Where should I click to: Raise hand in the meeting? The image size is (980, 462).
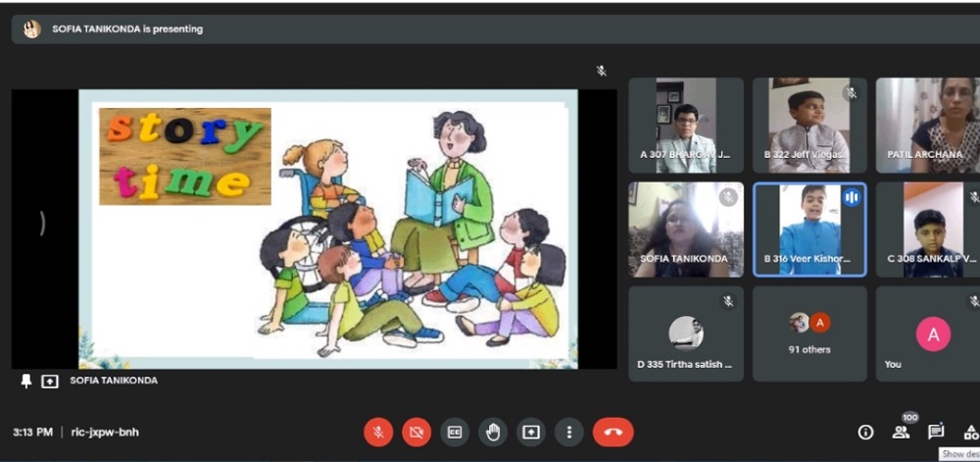point(493,432)
